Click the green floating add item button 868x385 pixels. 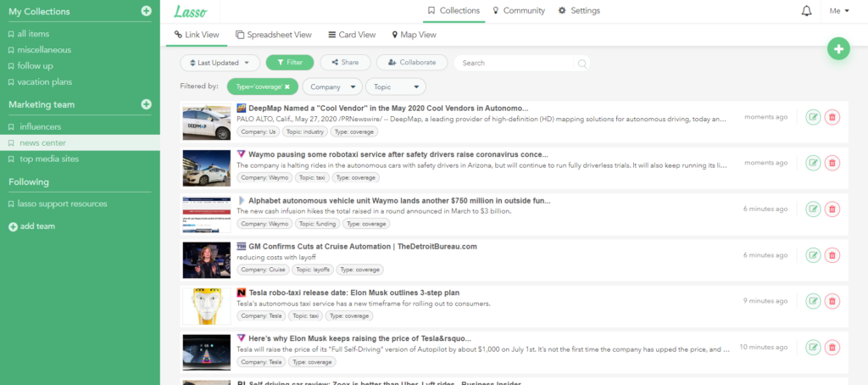[838, 48]
